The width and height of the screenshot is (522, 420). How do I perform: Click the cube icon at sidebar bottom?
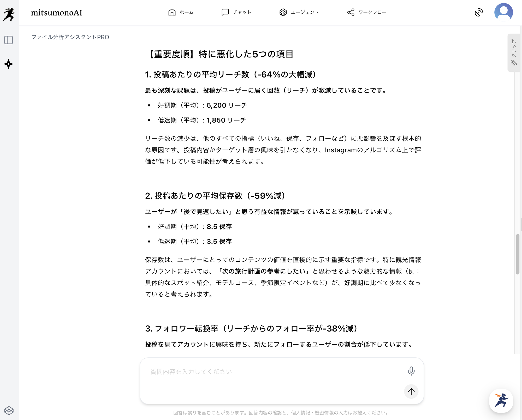(x=9, y=410)
